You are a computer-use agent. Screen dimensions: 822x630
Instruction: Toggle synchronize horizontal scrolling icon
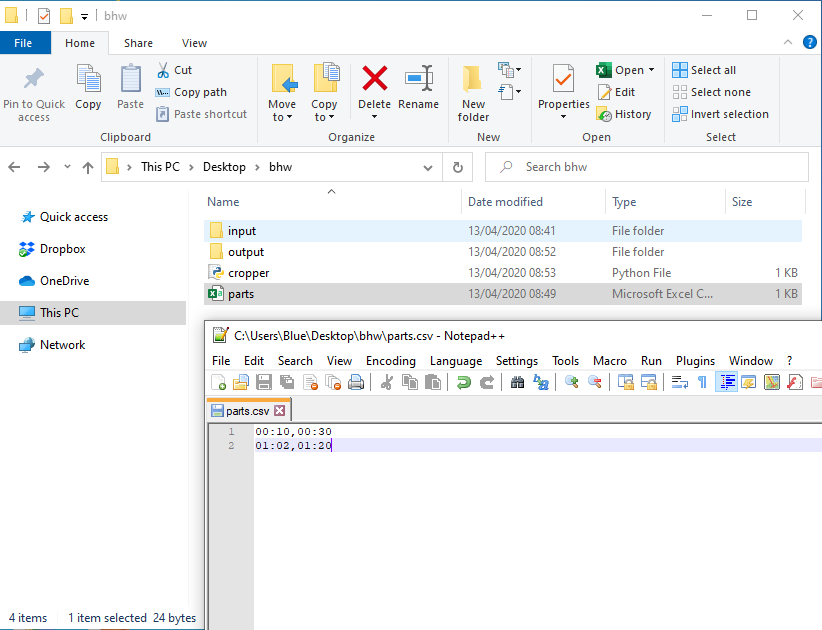648,382
